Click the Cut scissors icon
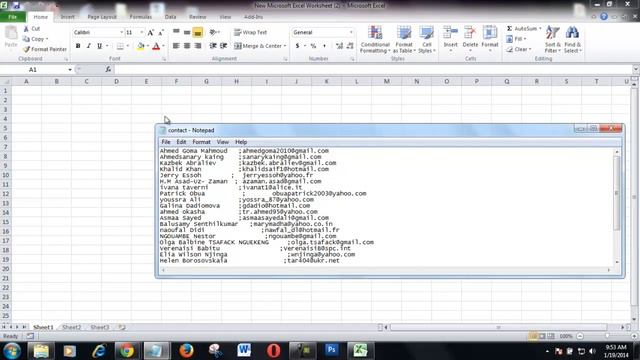Screen dimensions: 640x360 point(26,29)
